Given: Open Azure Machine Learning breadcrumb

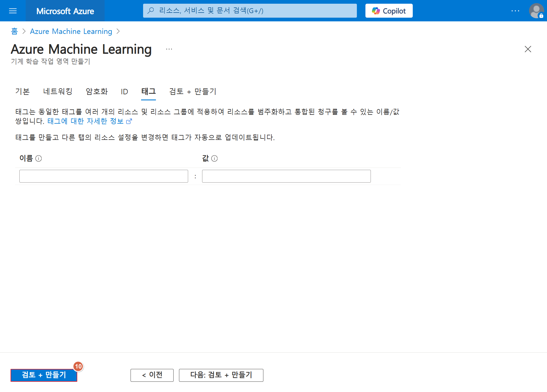Looking at the screenshot, I should pyautogui.click(x=71, y=31).
